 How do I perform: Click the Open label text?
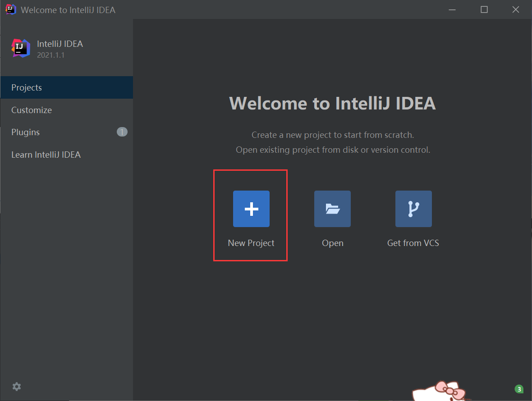click(333, 243)
